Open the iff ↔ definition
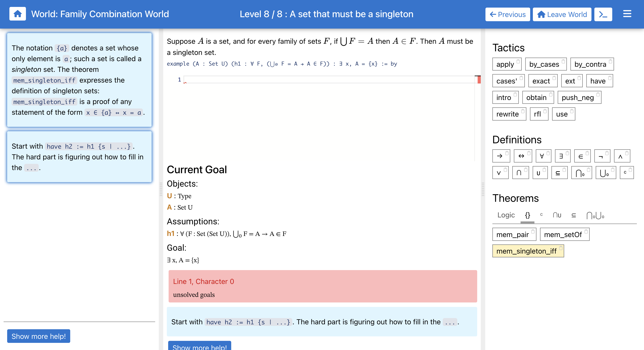The width and height of the screenshot is (644, 350). point(523,156)
